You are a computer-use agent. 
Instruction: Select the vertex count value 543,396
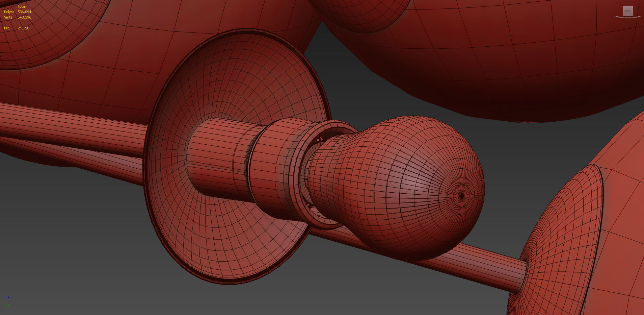(x=24, y=17)
